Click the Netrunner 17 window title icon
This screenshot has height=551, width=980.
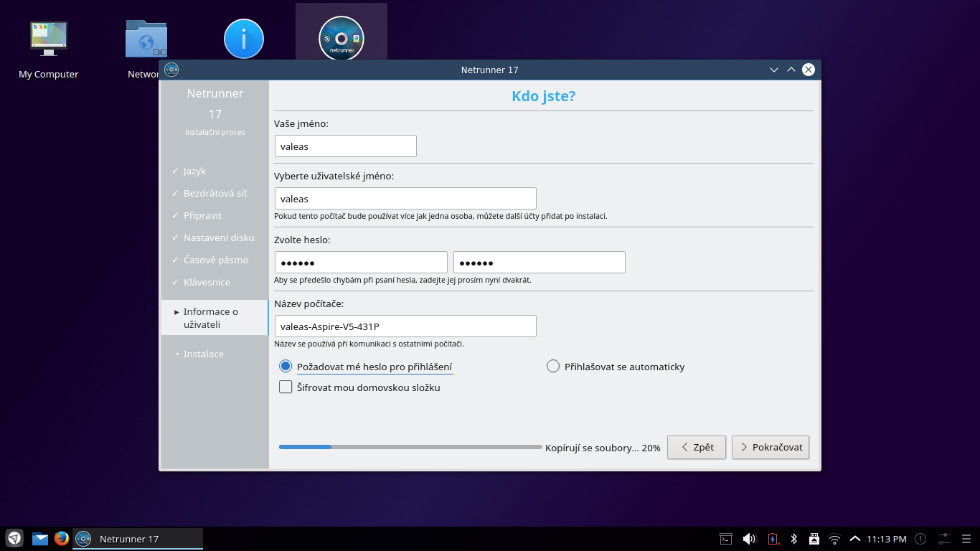pyautogui.click(x=171, y=70)
